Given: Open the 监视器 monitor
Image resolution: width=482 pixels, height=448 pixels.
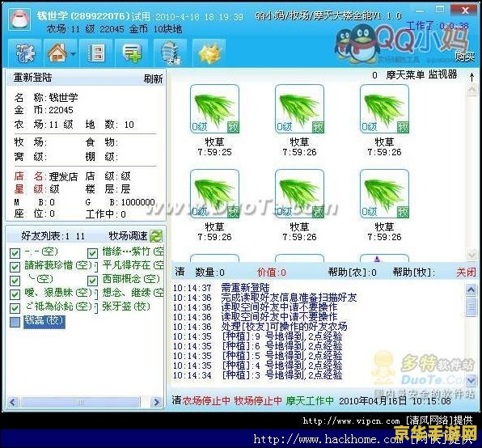Looking at the screenshot, I should point(442,74).
